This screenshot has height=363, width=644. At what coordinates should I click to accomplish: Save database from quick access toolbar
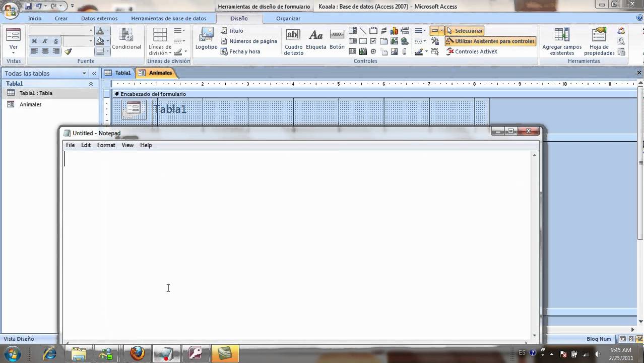pos(28,7)
